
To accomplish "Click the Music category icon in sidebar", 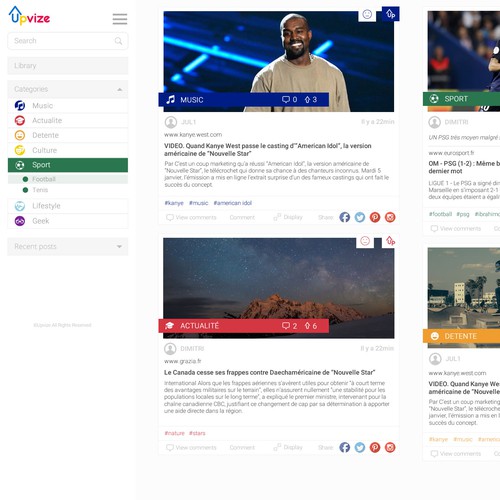I will coord(20,106).
